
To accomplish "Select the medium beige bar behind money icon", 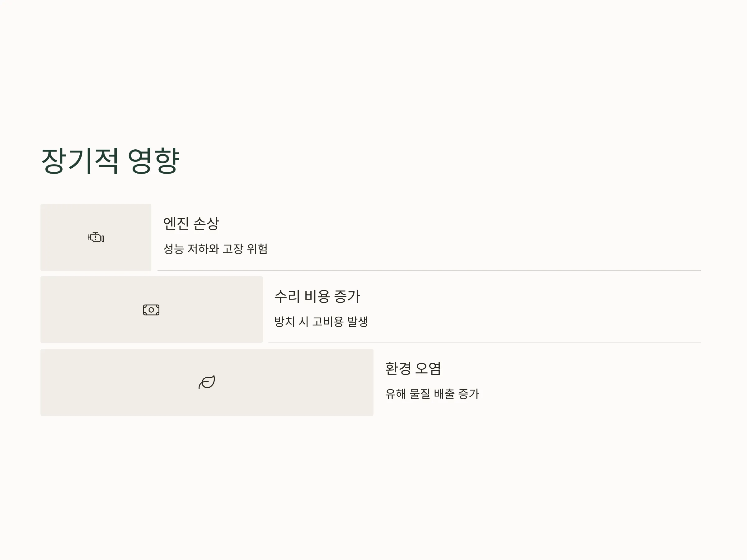I will [152, 310].
